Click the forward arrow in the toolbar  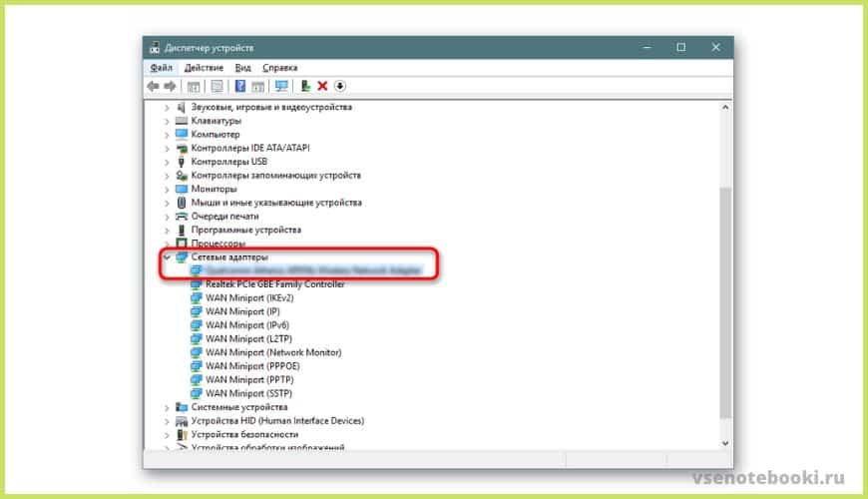[170, 86]
